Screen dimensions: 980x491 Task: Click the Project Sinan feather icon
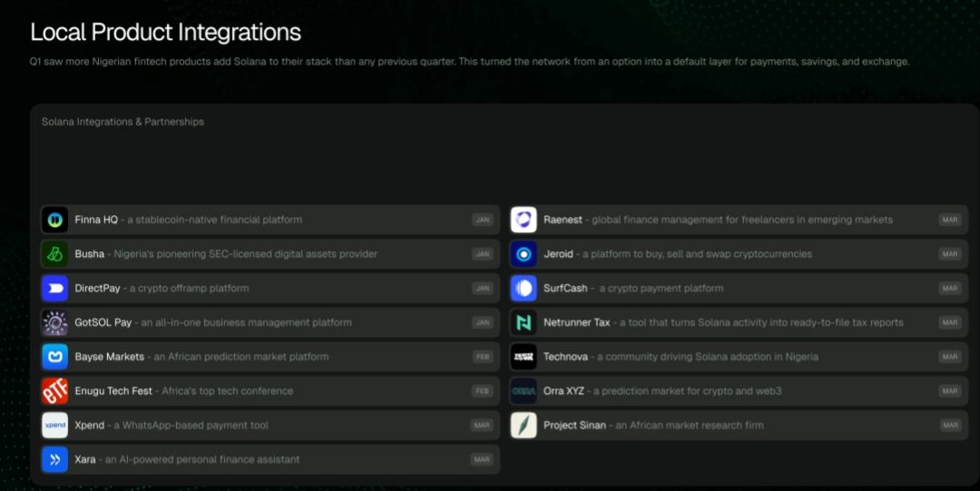(x=524, y=425)
